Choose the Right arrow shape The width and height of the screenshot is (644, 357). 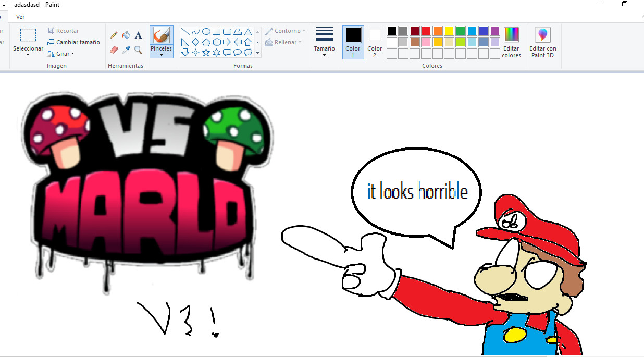tap(227, 42)
